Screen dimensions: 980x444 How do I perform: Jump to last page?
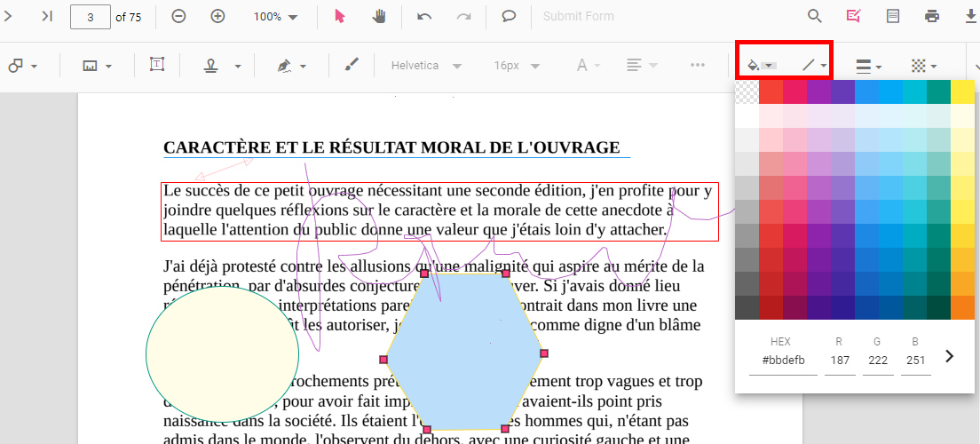tap(47, 16)
